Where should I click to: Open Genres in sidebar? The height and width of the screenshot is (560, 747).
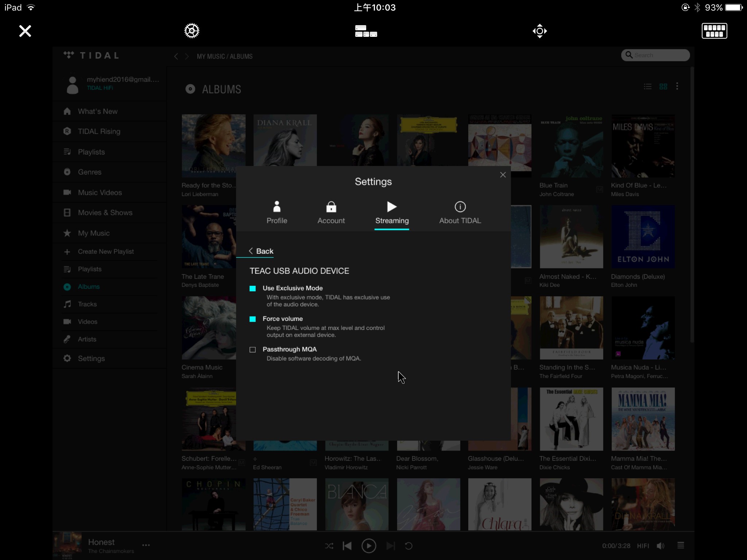click(109, 172)
